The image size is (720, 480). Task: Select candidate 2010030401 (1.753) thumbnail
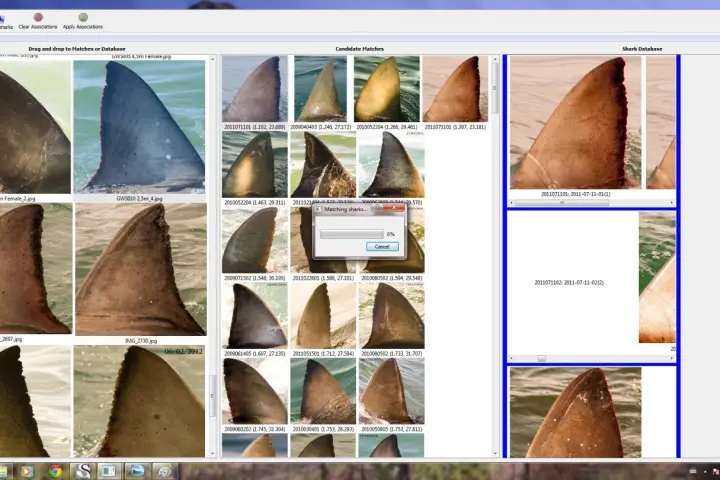point(323,391)
